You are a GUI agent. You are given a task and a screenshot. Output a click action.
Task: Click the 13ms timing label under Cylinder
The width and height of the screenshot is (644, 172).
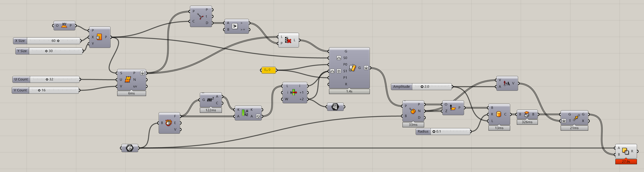tap(499, 128)
